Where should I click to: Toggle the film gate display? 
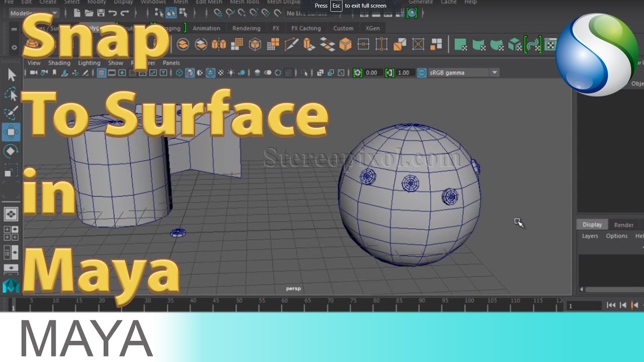[112, 73]
